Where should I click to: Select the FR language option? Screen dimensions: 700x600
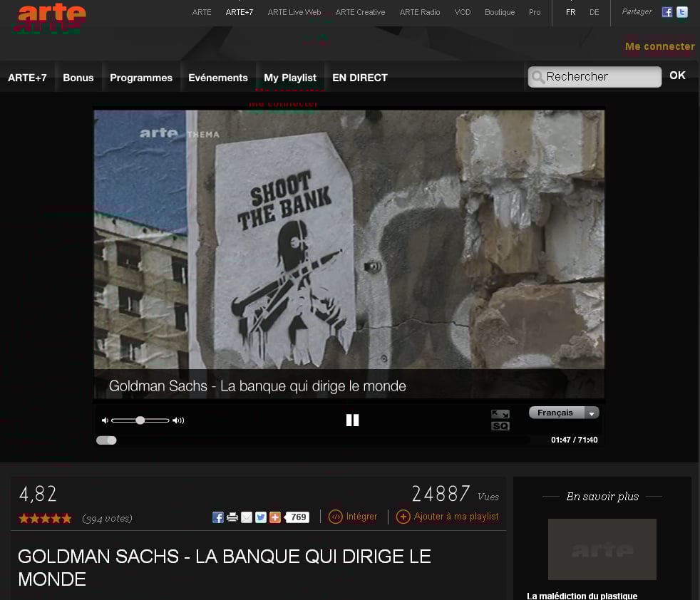click(x=570, y=12)
